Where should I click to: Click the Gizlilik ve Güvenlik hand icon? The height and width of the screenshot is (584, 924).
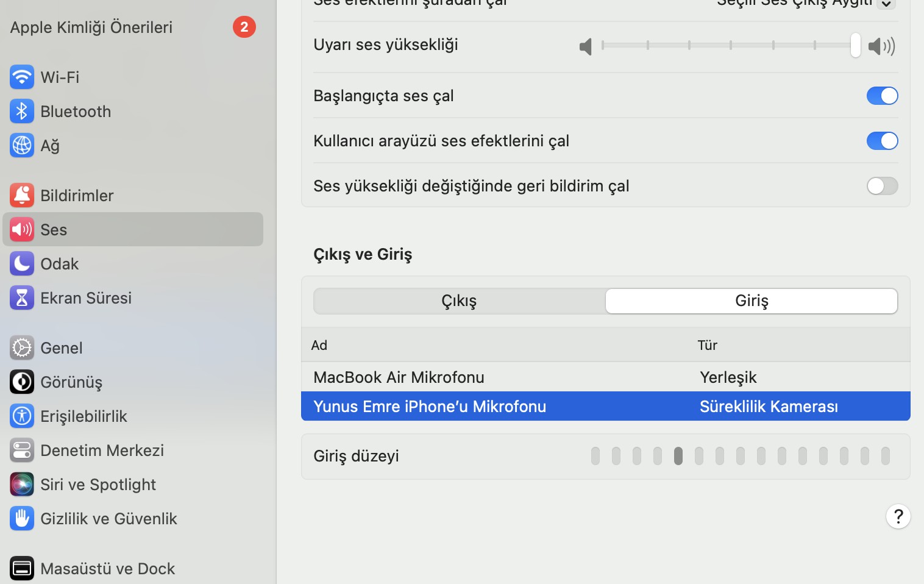click(22, 518)
